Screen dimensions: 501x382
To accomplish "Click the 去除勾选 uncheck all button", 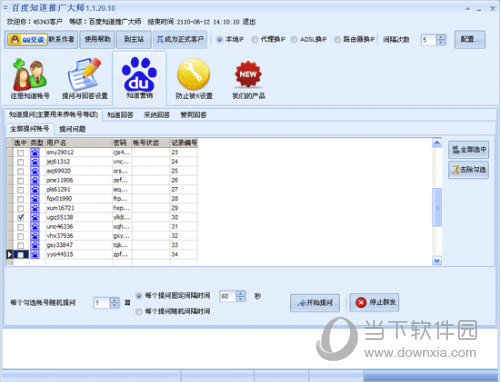I will pos(469,170).
